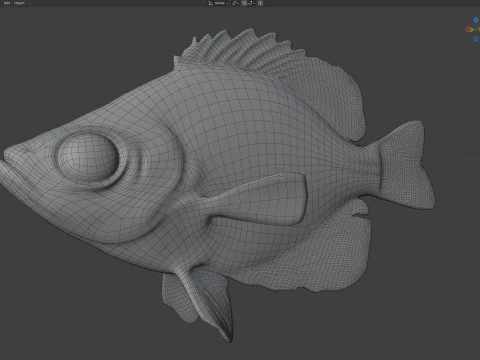Click the blue Z axis gizmo ball
The height and width of the screenshot is (360, 480).
(476, 20)
